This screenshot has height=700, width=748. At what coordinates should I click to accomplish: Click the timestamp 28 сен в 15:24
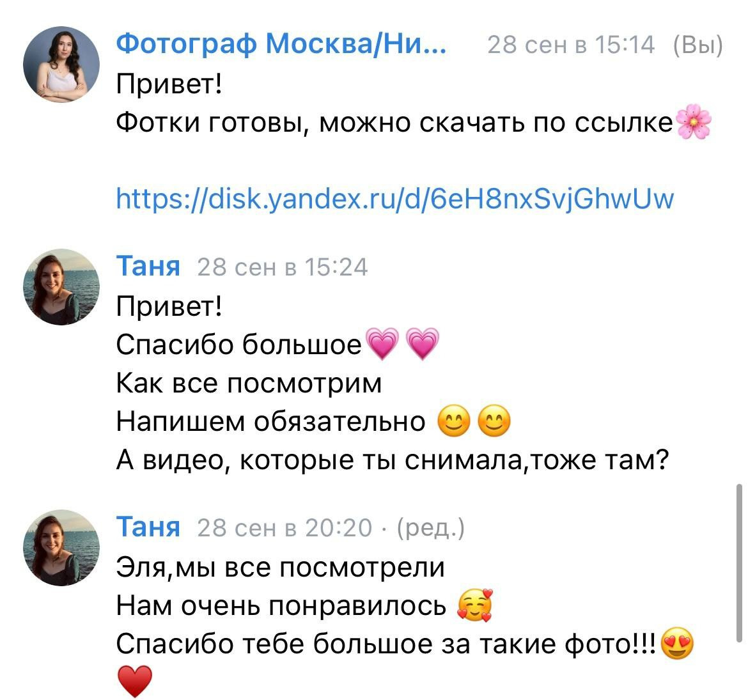click(282, 268)
